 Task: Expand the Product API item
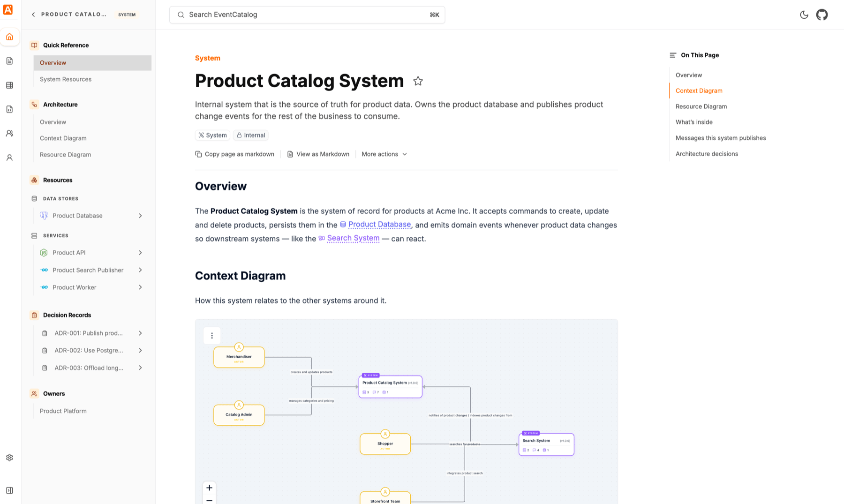pyautogui.click(x=140, y=253)
